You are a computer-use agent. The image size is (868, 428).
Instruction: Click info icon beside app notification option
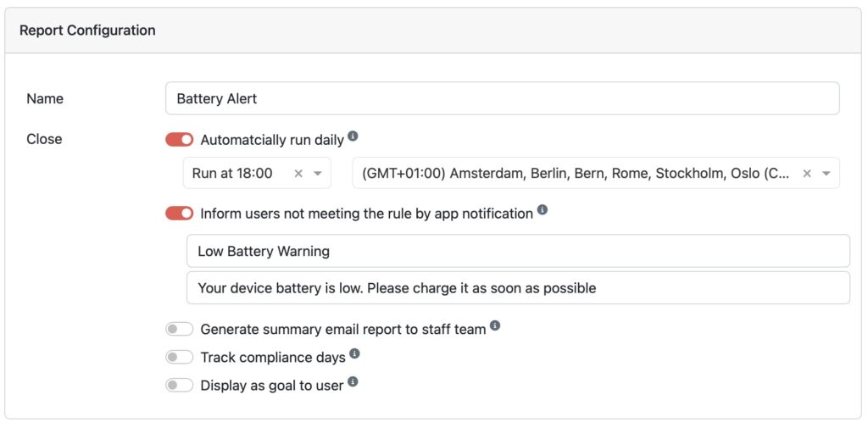pyautogui.click(x=542, y=209)
